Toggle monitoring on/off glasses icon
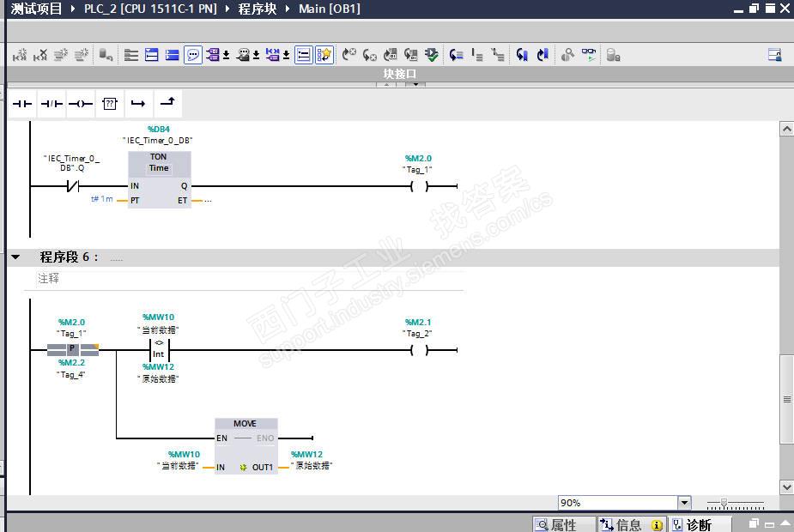Screen dimensions: 794x532 click(x=588, y=55)
